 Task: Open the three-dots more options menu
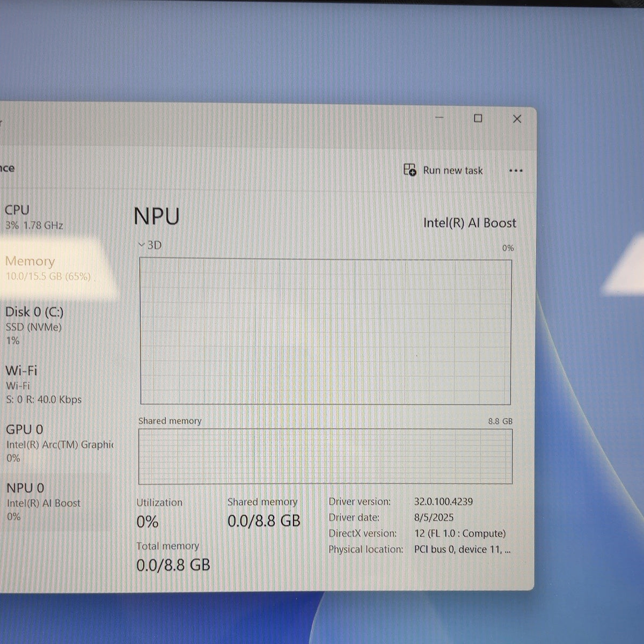[x=516, y=171]
